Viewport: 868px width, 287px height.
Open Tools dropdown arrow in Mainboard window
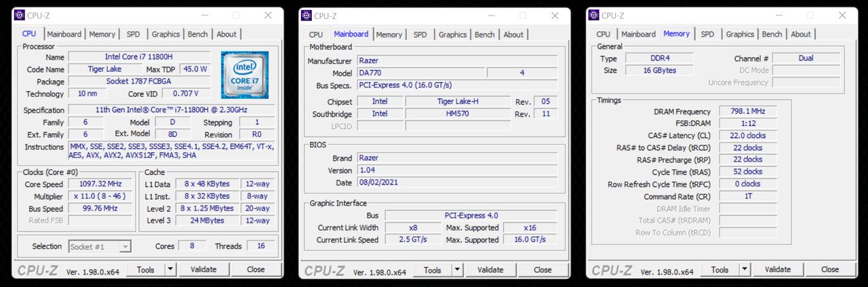click(458, 269)
